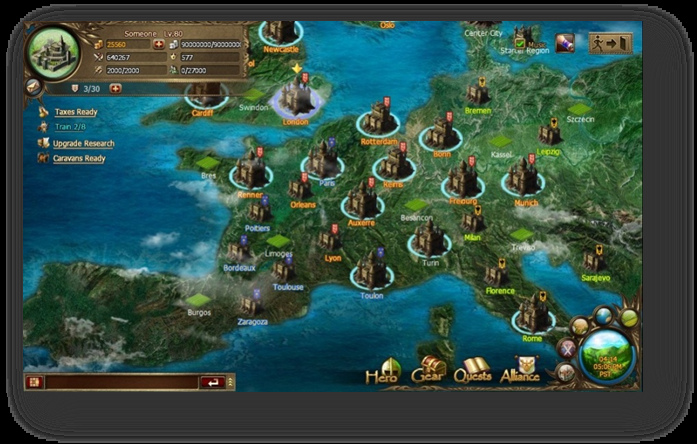Click the taxes money bag icon

pyautogui.click(x=43, y=112)
